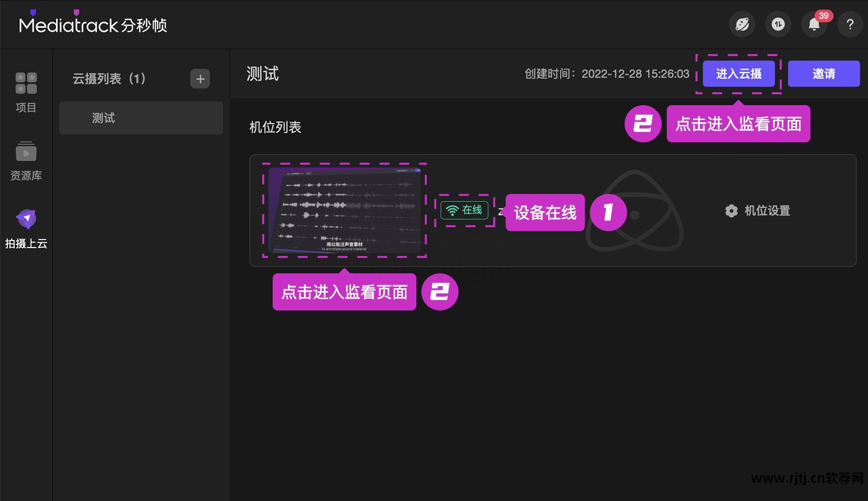Open notifications bell showing 39
868x501 pixels.
814,24
